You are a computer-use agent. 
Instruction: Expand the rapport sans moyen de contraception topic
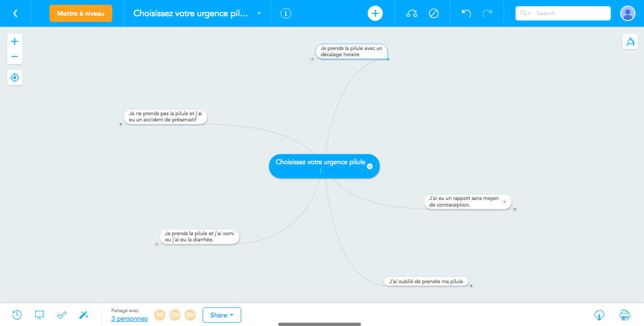515,209
